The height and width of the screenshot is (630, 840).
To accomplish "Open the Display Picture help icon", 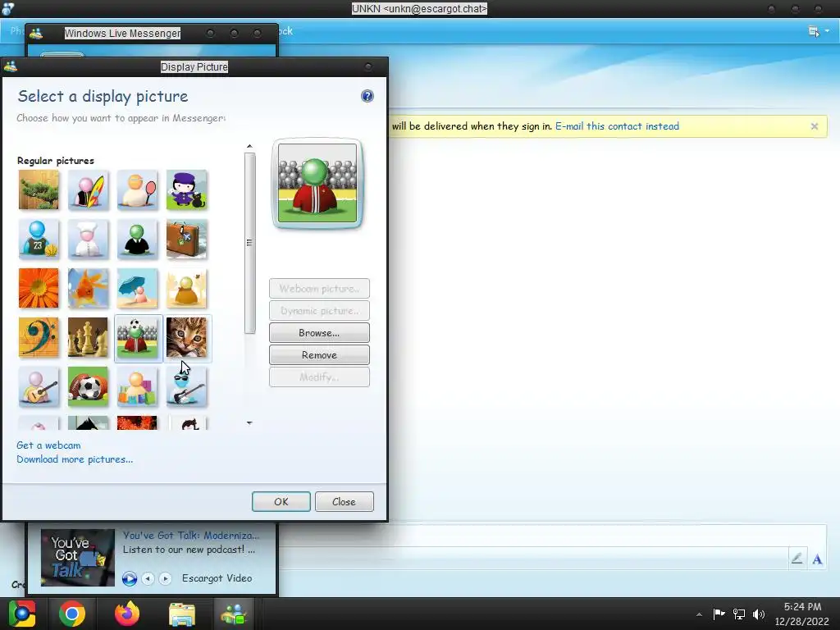I will coord(367,96).
